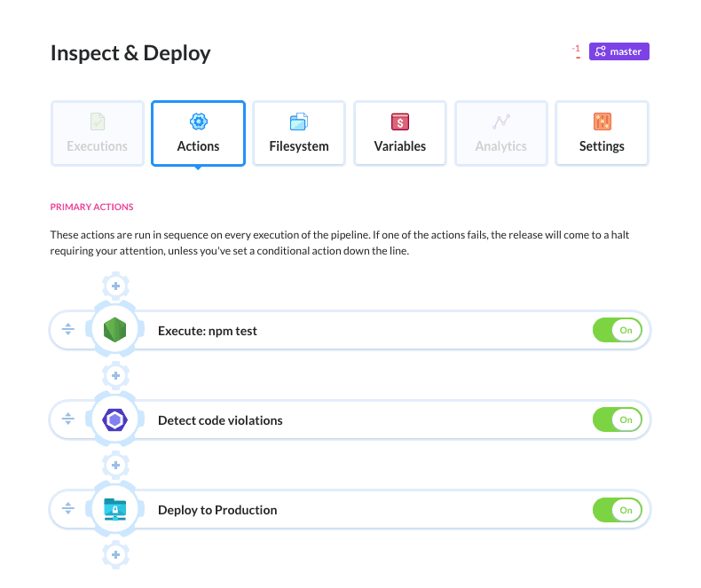Screen dimensions: 701x588
Task: Add action between npm test and Detect violations
Action: click(116, 375)
